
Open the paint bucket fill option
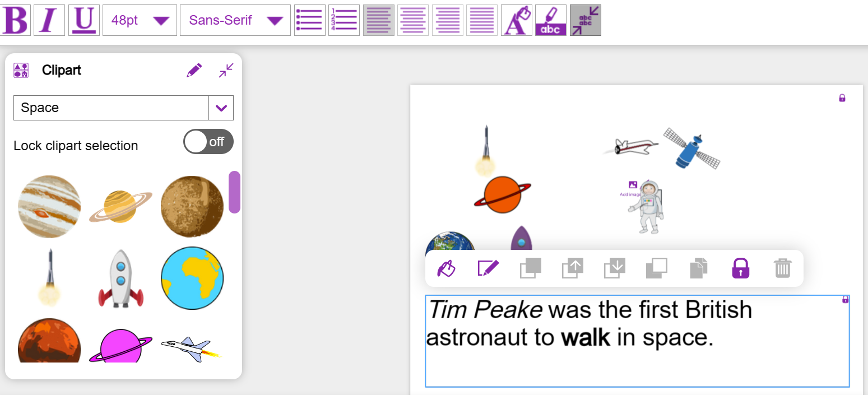[x=446, y=268]
